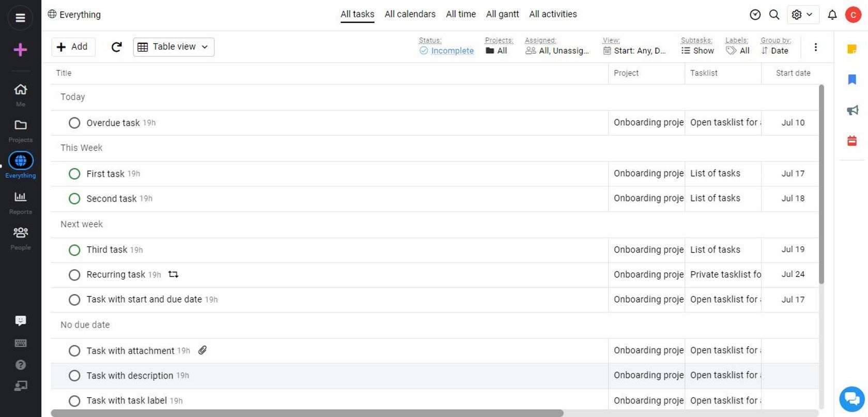Open the timer clock icon
Viewport: 868px width, 417px height.
pos(755,14)
